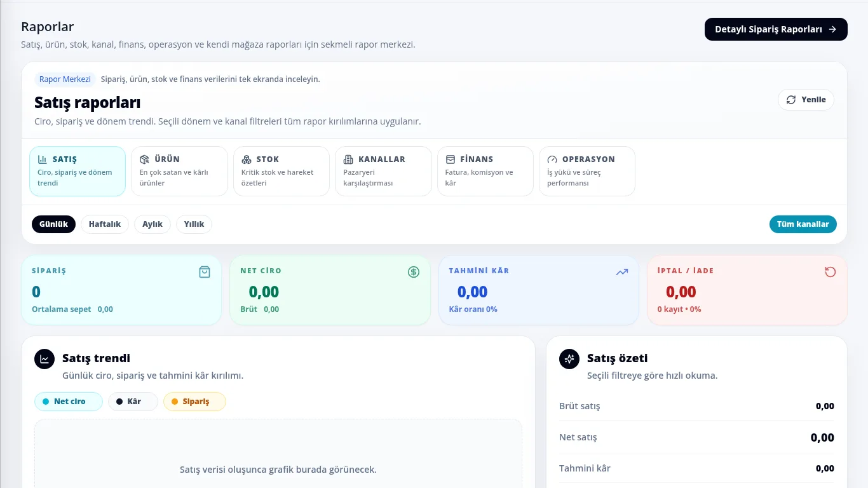The width and height of the screenshot is (868, 488).
Task: Click the Ortalama sepet text
Action: 62,309
